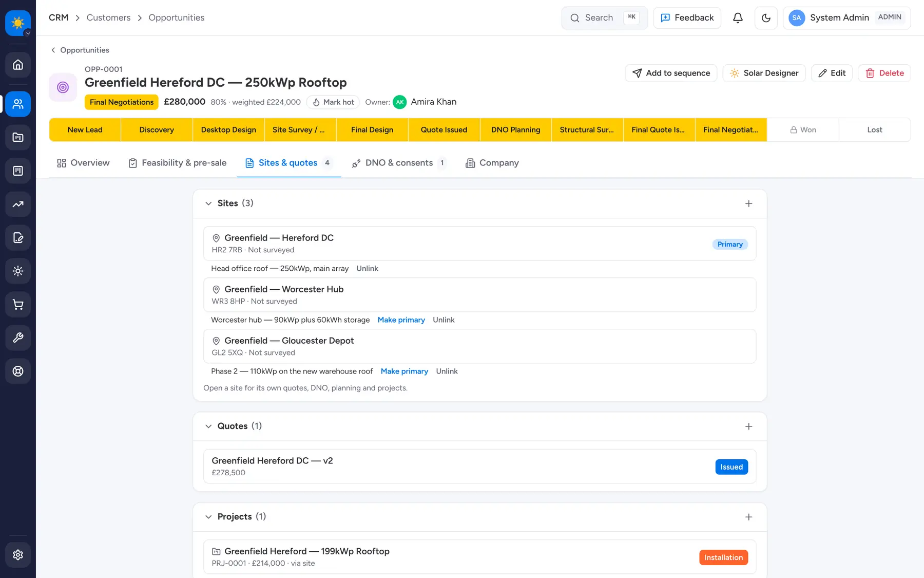This screenshot has width=924, height=578.
Task: Select the Quote Issued pipeline stage
Action: click(444, 130)
